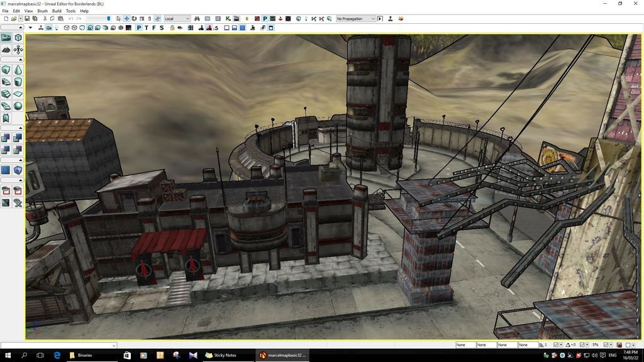Toggle the checkbox before the rotation snap icon
Image resolution: width=644 pixels, height=362 pixels.
pos(556,345)
